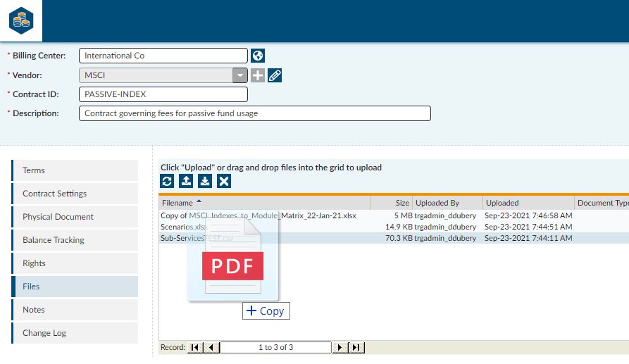Select the Scenarios.xlsx file row

click(x=394, y=227)
